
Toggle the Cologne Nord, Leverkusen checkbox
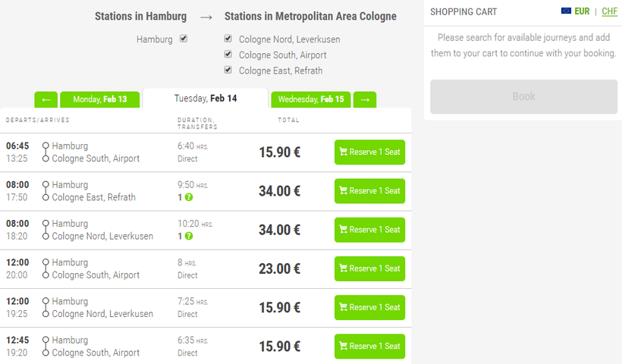pos(228,39)
